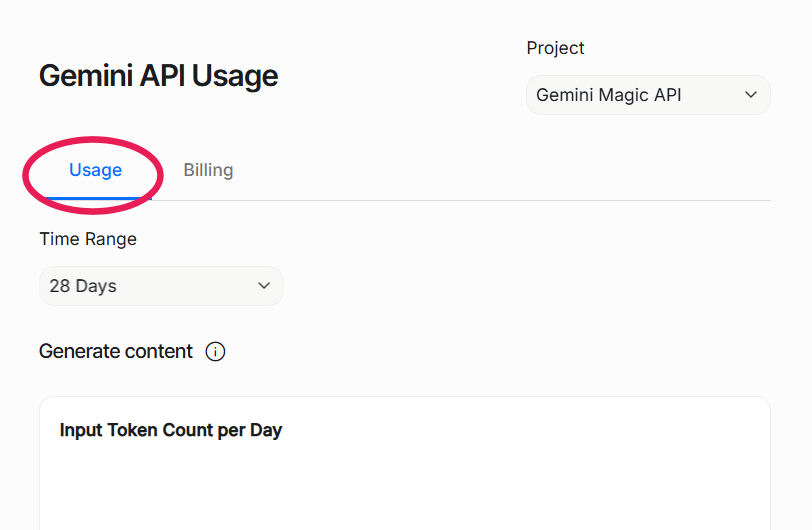The image size is (812, 530).
Task: Click the Project field label
Action: point(555,48)
